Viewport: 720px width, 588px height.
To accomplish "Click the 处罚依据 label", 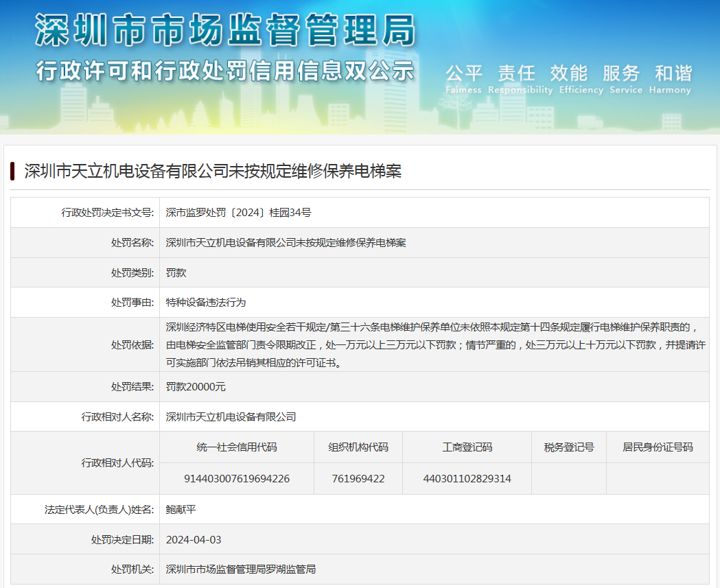I will click(132, 344).
